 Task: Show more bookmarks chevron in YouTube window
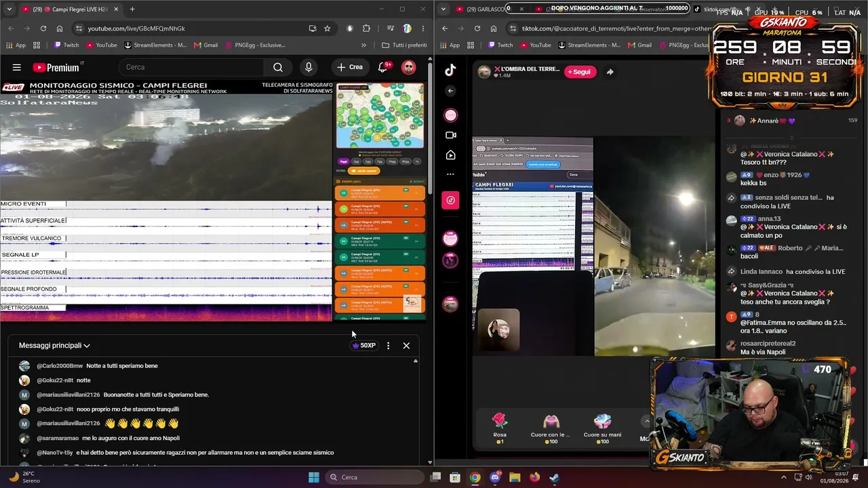(363, 45)
